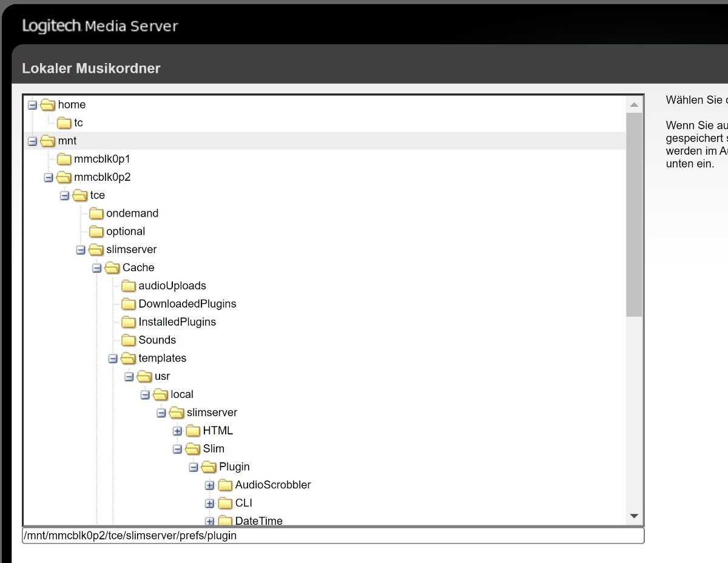Click the mmcblk0p1 folder icon

tap(64, 160)
